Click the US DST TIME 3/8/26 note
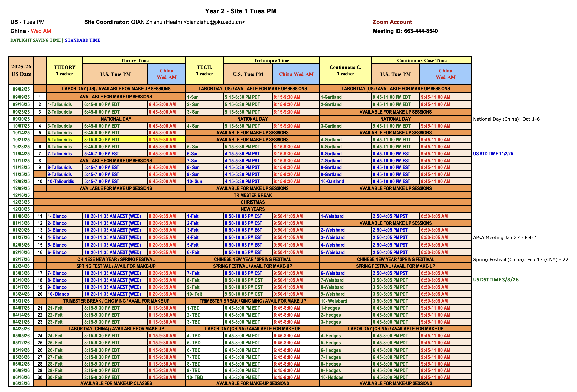Viewport: 577px width, 392px height. (496, 280)
